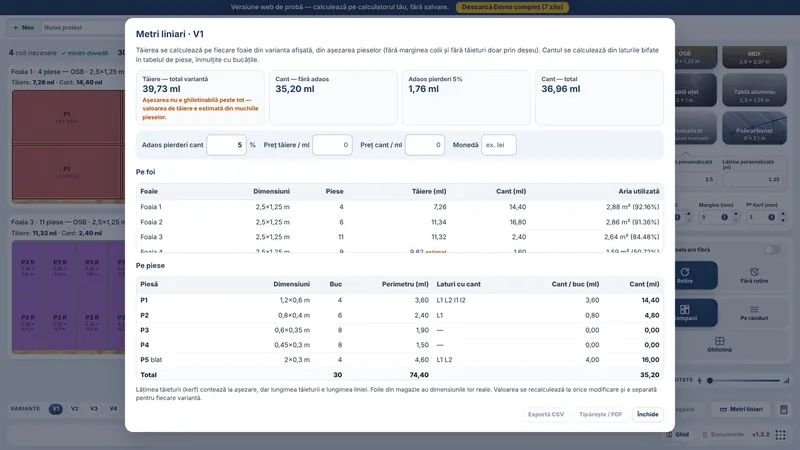Click the Ghid book icon
800x450 pixels.
669,435
